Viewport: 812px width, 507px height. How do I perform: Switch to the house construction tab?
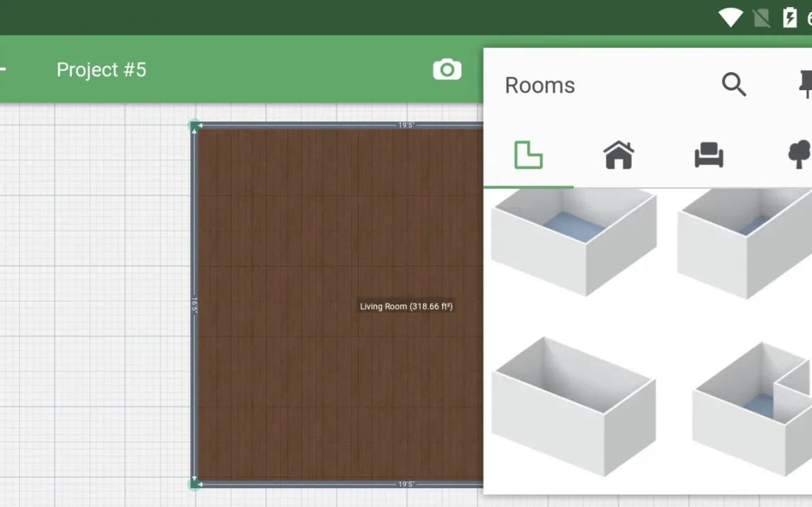pyautogui.click(x=618, y=155)
